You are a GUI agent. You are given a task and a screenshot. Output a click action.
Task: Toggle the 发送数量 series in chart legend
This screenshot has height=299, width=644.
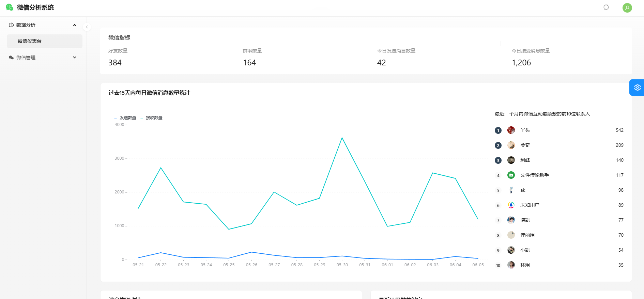[x=125, y=118]
